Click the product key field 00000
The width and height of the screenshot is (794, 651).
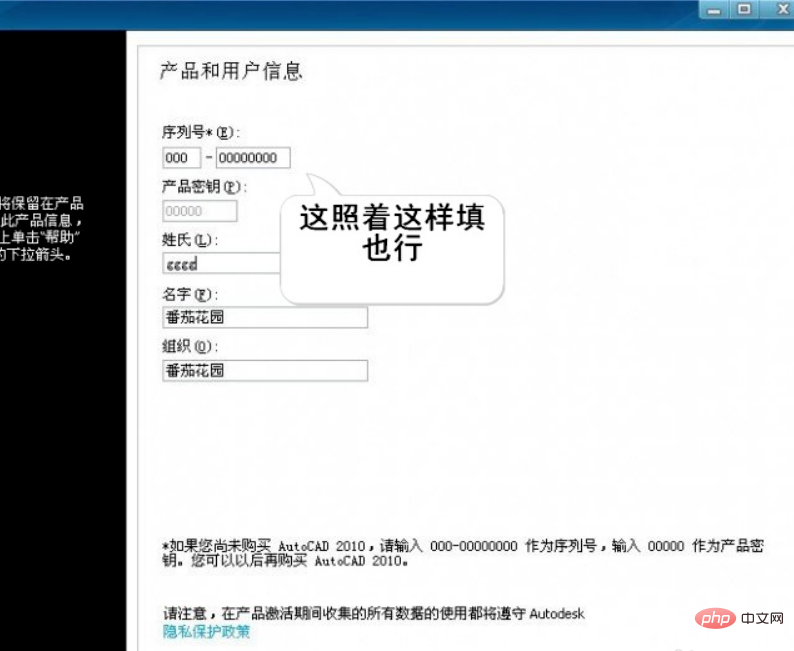click(200, 211)
